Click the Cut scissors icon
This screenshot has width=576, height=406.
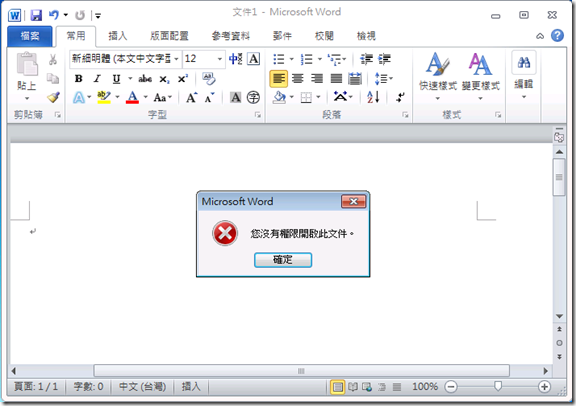coord(53,60)
